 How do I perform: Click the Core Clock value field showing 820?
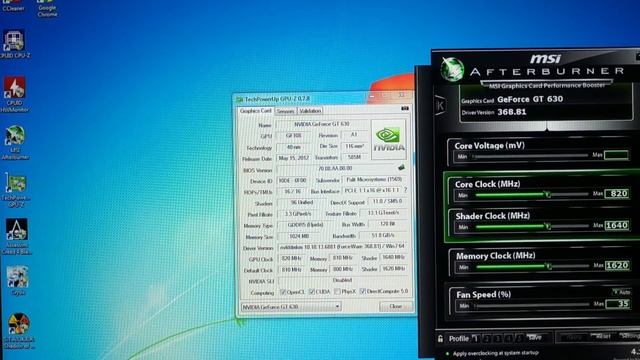tap(617, 194)
